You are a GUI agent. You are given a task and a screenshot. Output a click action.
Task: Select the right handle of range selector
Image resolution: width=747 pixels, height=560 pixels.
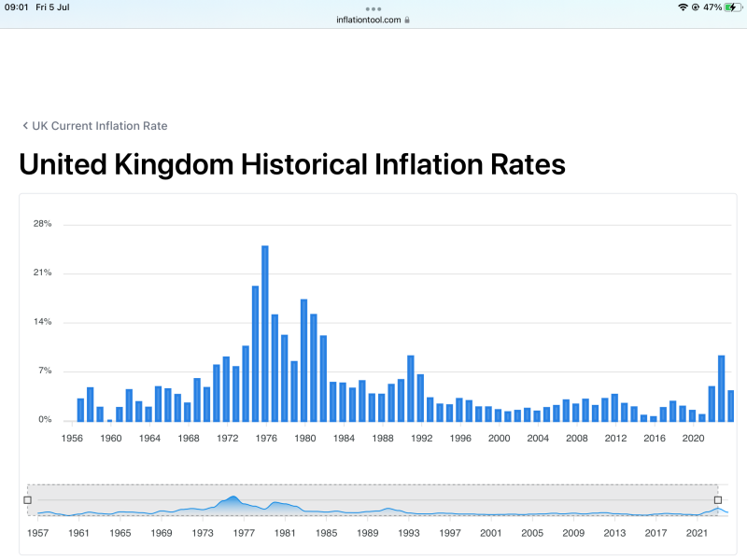click(718, 500)
